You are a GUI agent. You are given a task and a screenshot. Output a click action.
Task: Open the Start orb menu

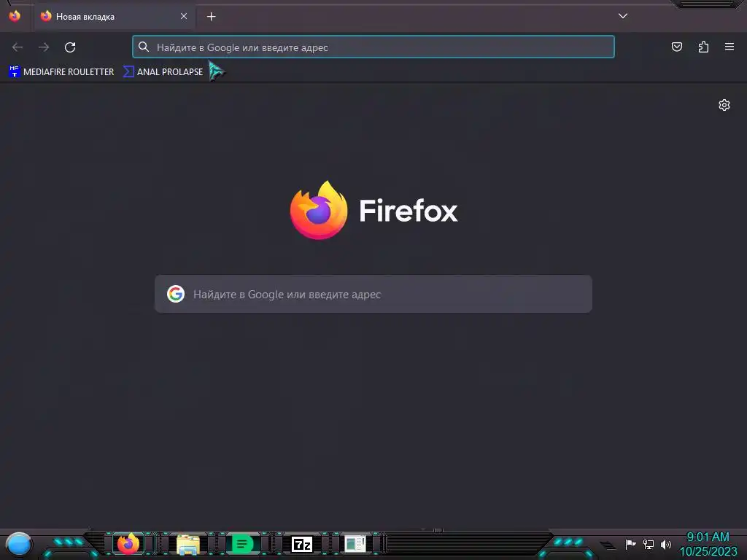pos(18,544)
